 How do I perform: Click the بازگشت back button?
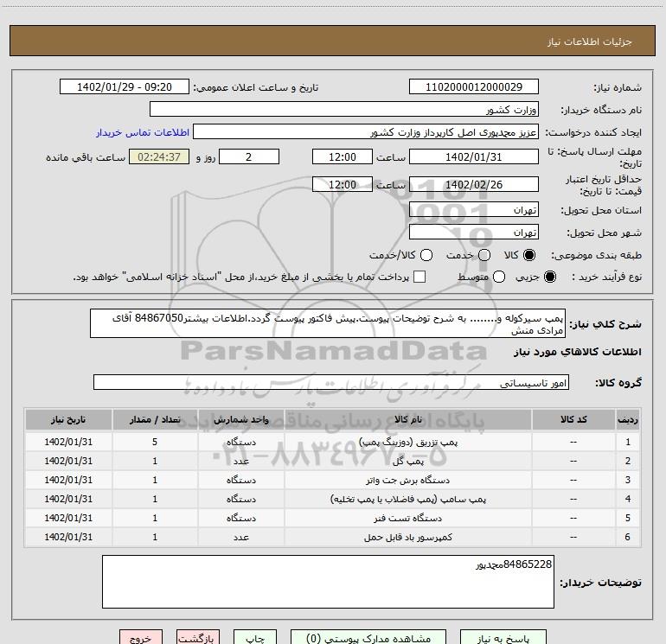[198, 638]
